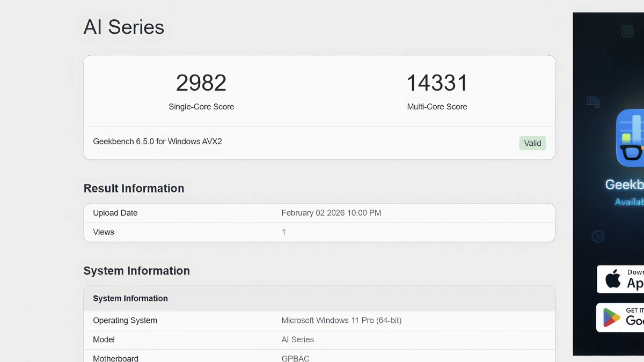Click the Upload Date value
The height and width of the screenshot is (362, 644).
click(331, 213)
